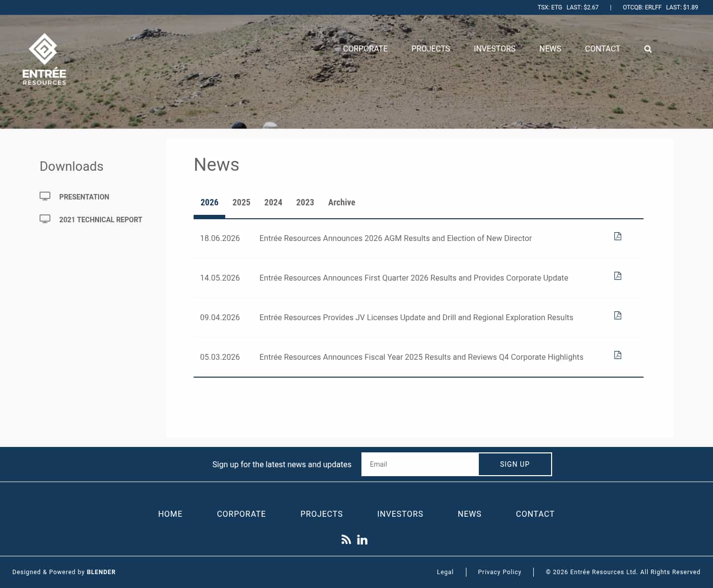Click the 18.06.2026 date entry
Viewport: 713px width, 588px height.
(x=220, y=238)
